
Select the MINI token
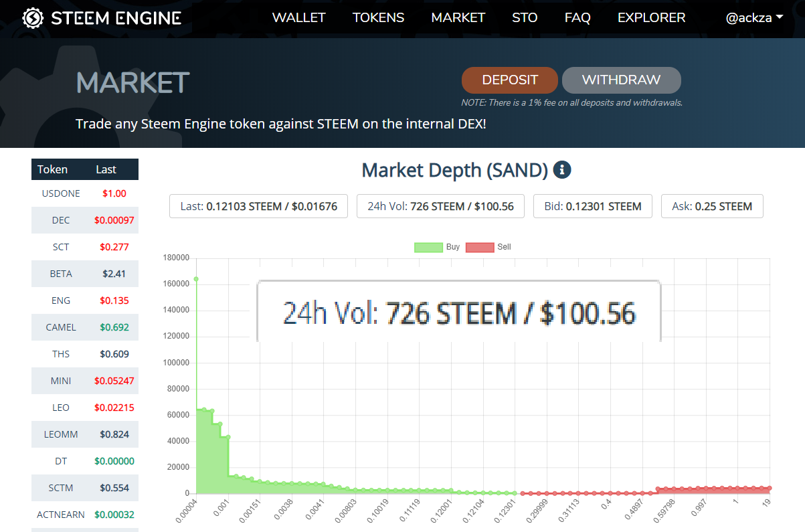pyautogui.click(x=85, y=381)
